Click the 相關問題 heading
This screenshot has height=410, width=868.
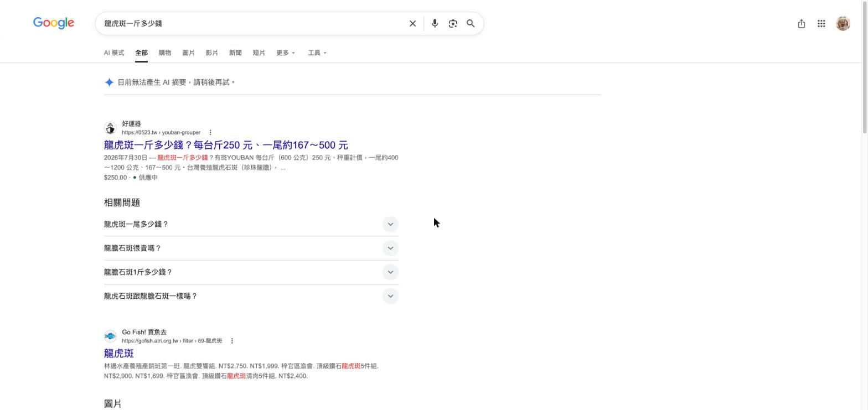[x=122, y=203]
